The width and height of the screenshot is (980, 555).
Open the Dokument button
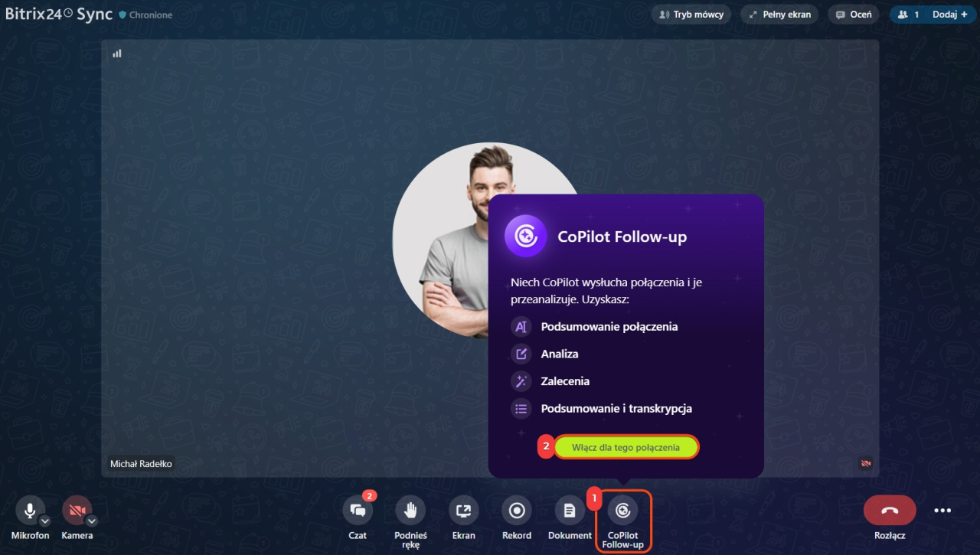tap(570, 511)
